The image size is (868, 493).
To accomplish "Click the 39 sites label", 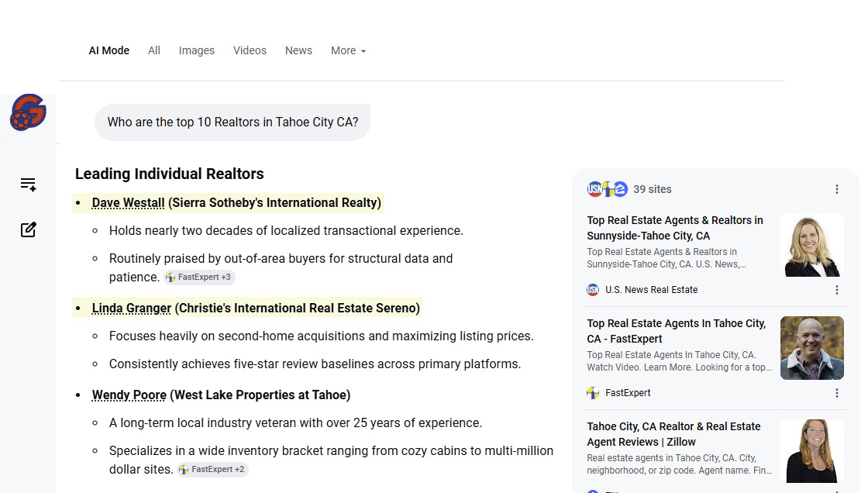I will (x=652, y=189).
